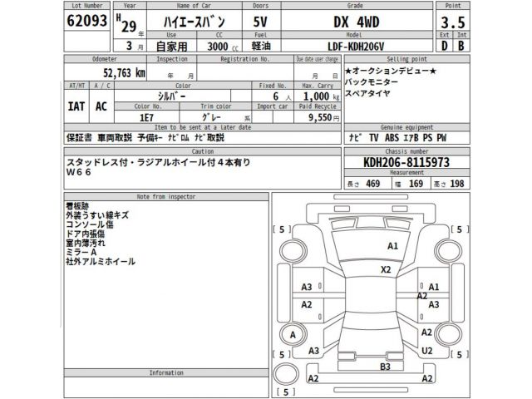Select the max carry 1,000 kg
Viewport: 532px width, 399px height.
click(x=321, y=96)
